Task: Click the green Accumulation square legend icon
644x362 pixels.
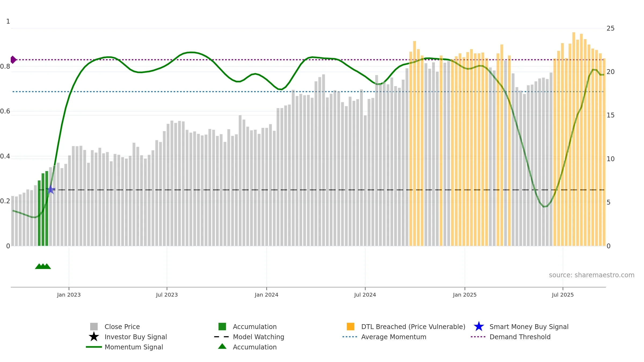Action: coord(222,326)
